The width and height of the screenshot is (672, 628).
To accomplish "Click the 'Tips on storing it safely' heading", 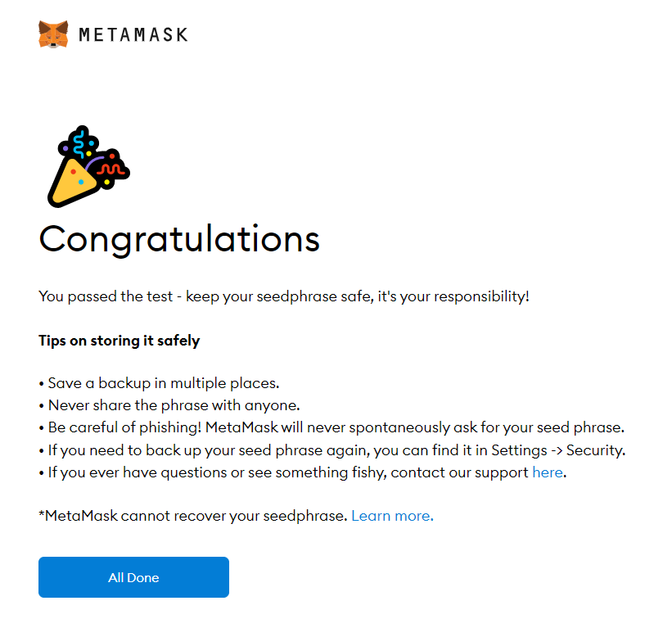I will 119,341.
